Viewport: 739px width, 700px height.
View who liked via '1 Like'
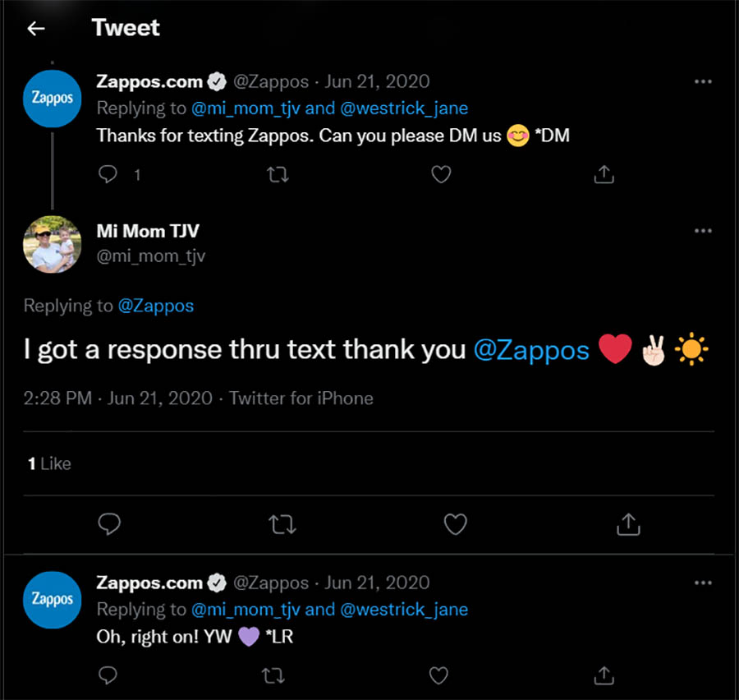[49, 464]
